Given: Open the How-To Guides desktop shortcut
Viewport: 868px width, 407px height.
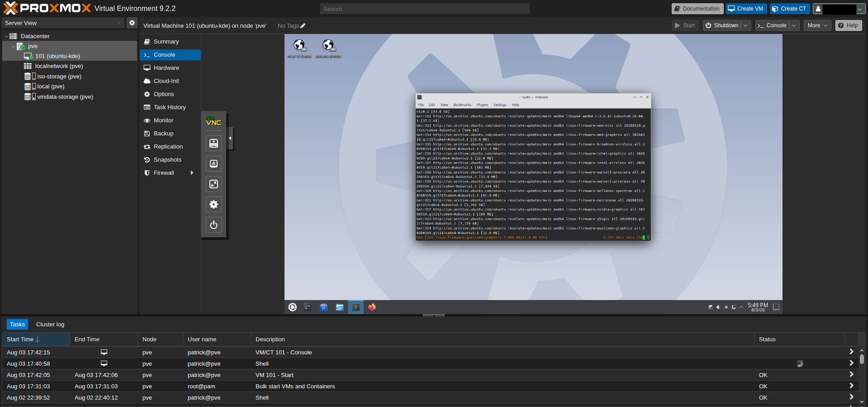Looking at the screenshot, I should 299,48.
